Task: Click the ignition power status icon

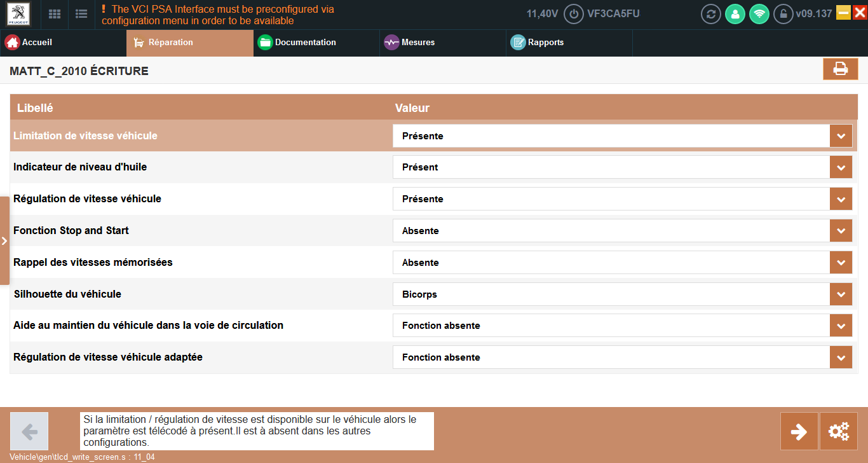Action: pos(574,14)
